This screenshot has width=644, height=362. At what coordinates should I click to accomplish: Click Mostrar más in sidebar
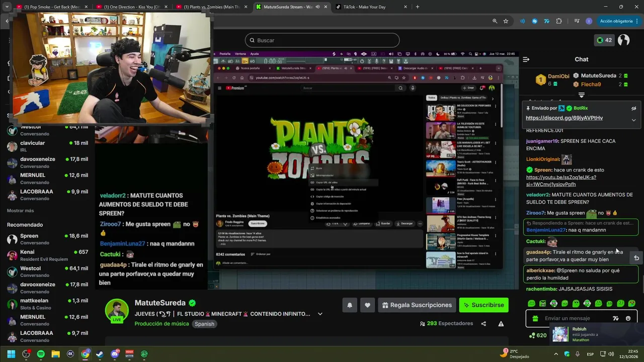[21, 211]
